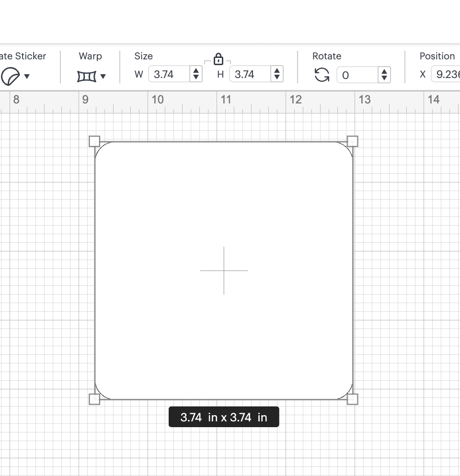
Task: Click the bottom-right selection handle
Action: pyautogui.click(x=353, y=399)
